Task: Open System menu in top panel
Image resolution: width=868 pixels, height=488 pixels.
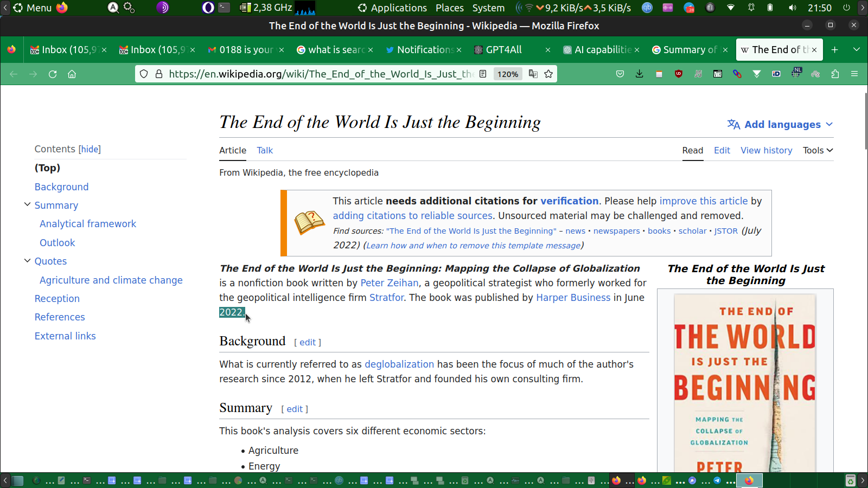Action: (488, 8)
